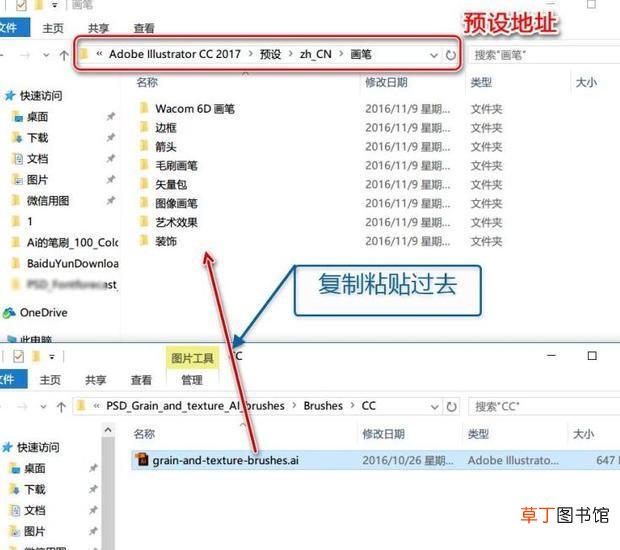Unpin 桌面 from top window quick access
Image resolution: width=620 pixels, height=550 pixels.
(111, 117)
